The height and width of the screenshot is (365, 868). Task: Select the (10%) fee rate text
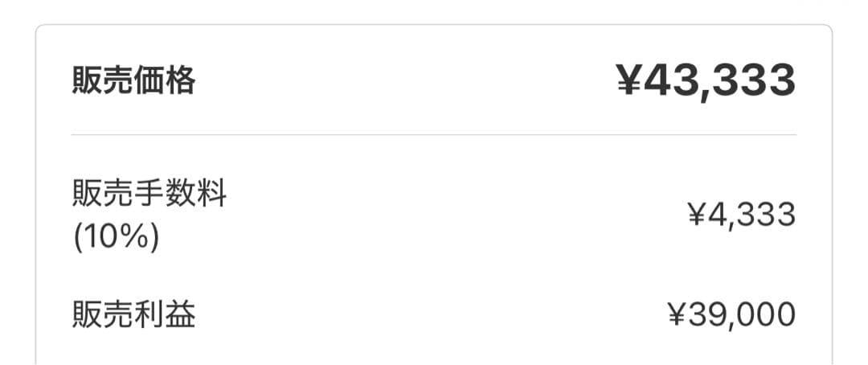pyautogui.click(x=115, y=239)
